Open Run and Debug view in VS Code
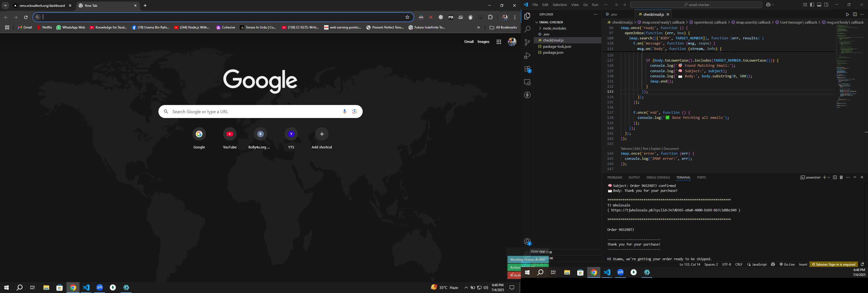 pos(527,56)
